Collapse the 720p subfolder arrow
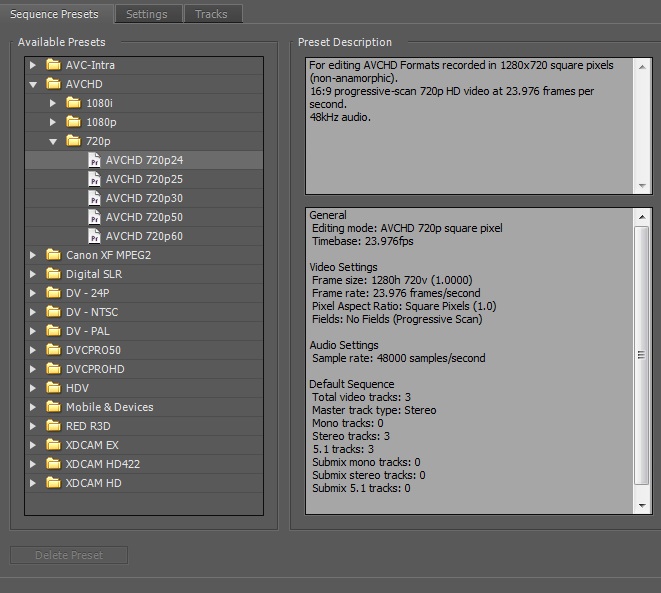 coord(53,142)
